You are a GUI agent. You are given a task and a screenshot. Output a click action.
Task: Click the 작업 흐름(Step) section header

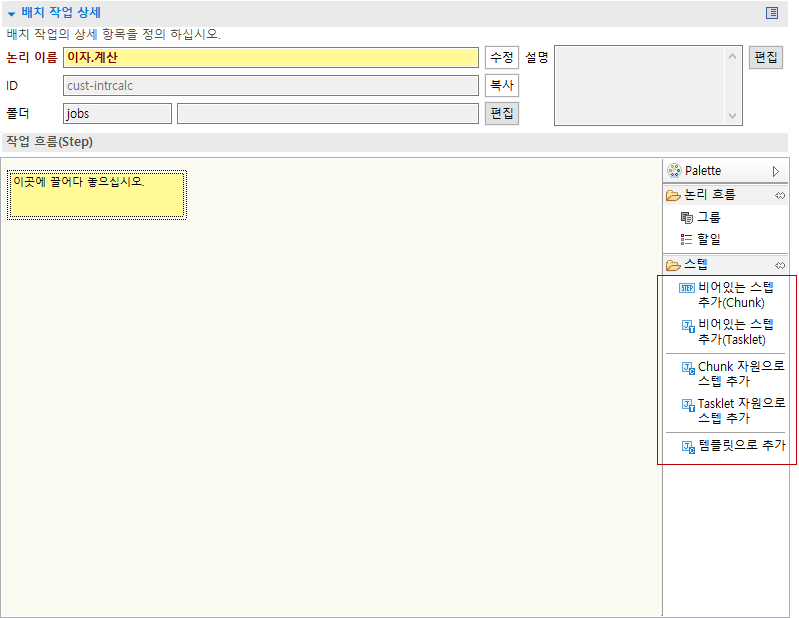[x=395, y=142]
